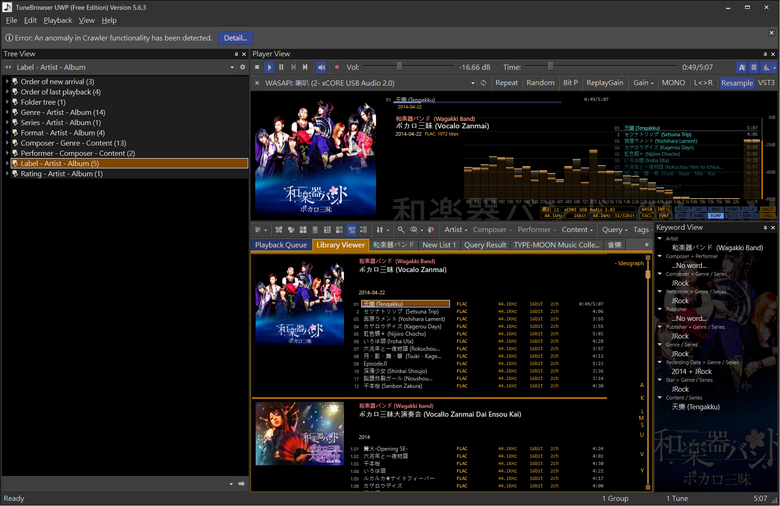Dismiss the error notification bar

772,33
